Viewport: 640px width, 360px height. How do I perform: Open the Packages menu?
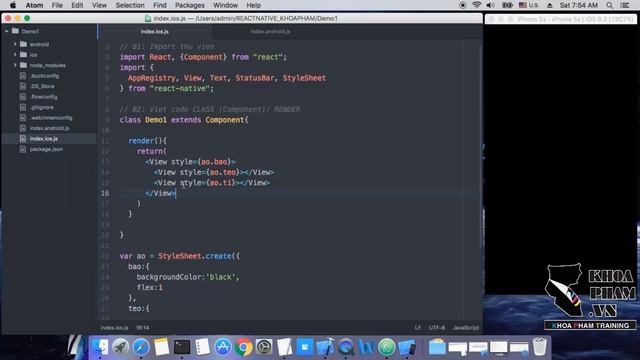[190, 5]
